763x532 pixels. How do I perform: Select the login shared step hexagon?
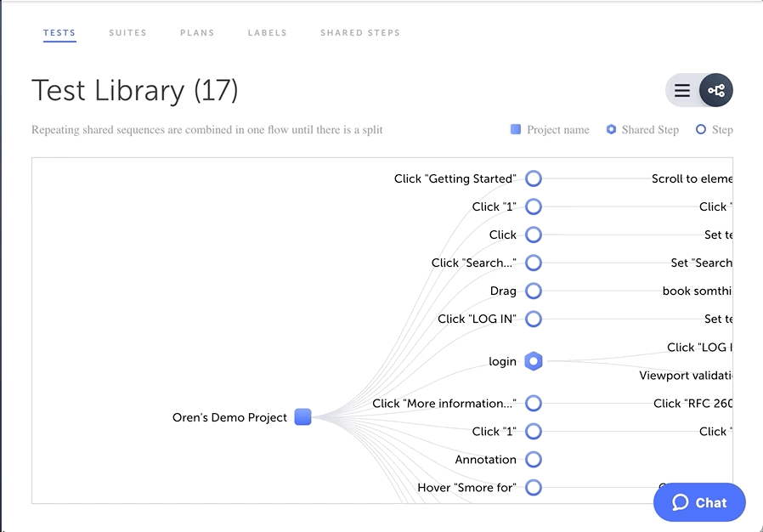click(534, 361)
